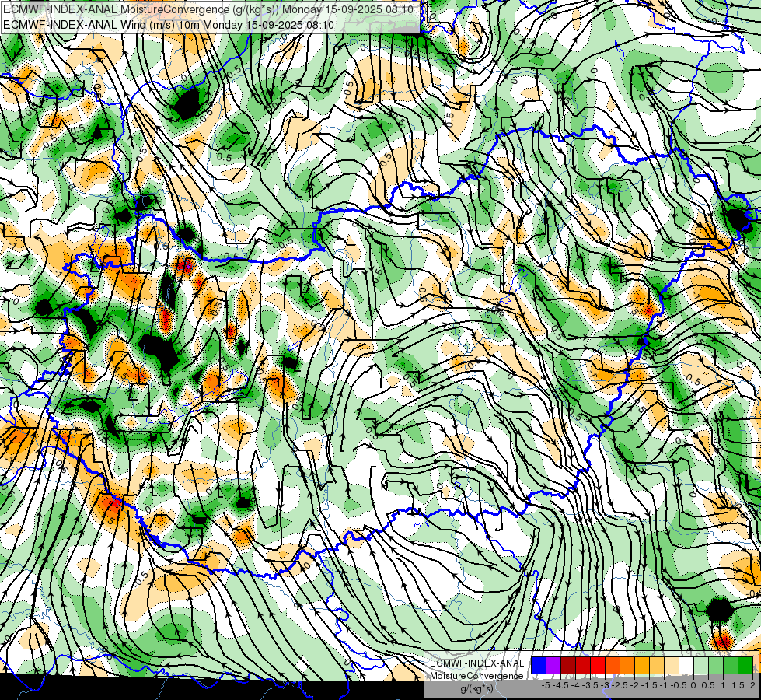Click the legend unit g/(kg*s)
Image resolution: width=761 pixels, height=700 pixels.
pyautogui.click(x=477, y=688)
